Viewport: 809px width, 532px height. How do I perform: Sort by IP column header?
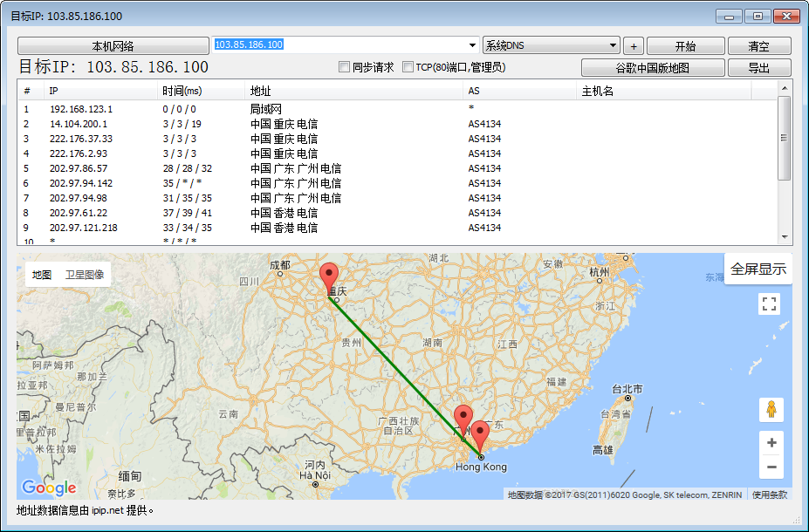[x=100, y=91]
